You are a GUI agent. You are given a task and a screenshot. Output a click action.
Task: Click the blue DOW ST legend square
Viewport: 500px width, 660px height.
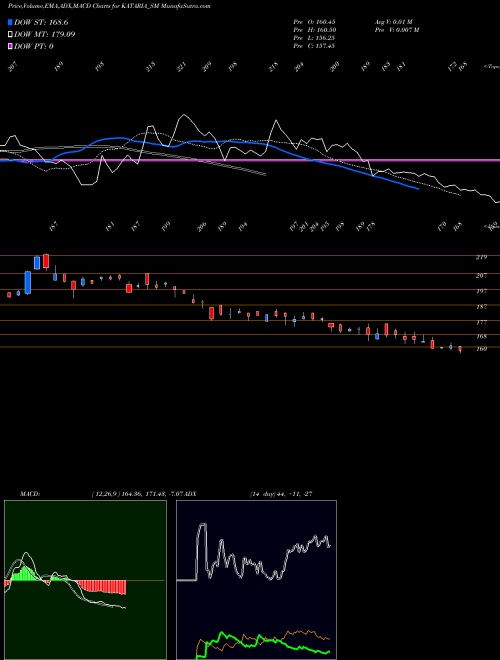tap(10, 22)
